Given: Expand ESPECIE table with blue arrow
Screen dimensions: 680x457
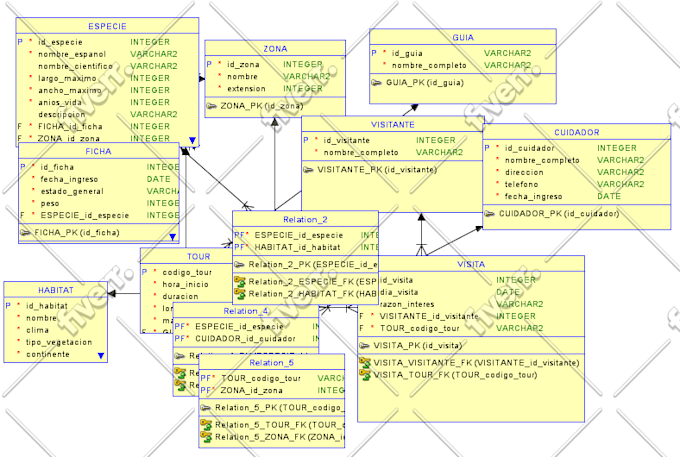Looking at the screenshot, I should coord(193,140).
